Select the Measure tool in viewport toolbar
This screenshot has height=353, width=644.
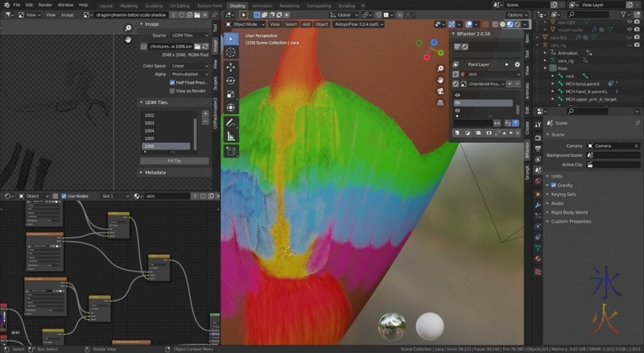[x=231, y=136]
